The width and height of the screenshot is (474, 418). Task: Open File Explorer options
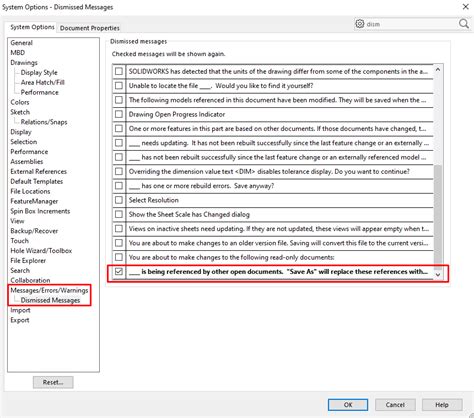click(28, 261)
